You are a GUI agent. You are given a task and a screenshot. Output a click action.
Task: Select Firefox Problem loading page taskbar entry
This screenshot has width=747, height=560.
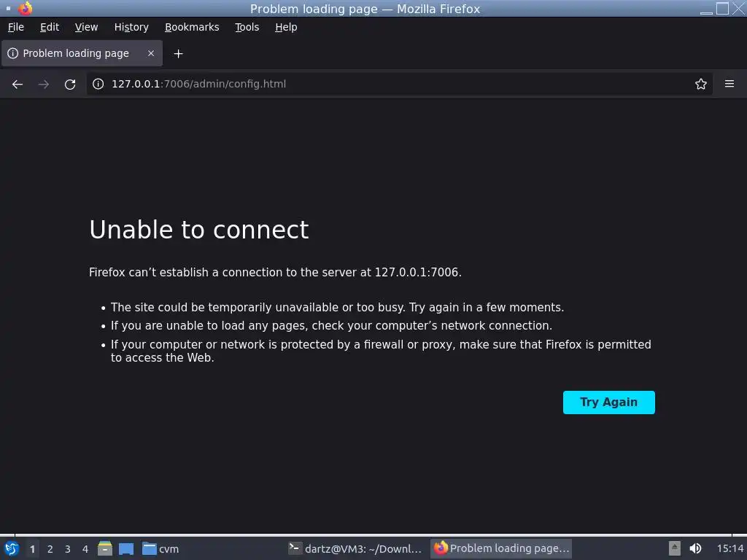pyautogui.click(x=501, y=548)
